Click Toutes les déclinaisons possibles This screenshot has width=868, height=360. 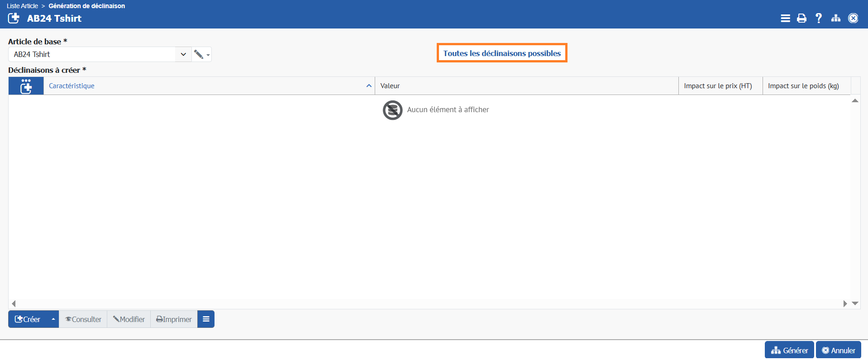501,53
